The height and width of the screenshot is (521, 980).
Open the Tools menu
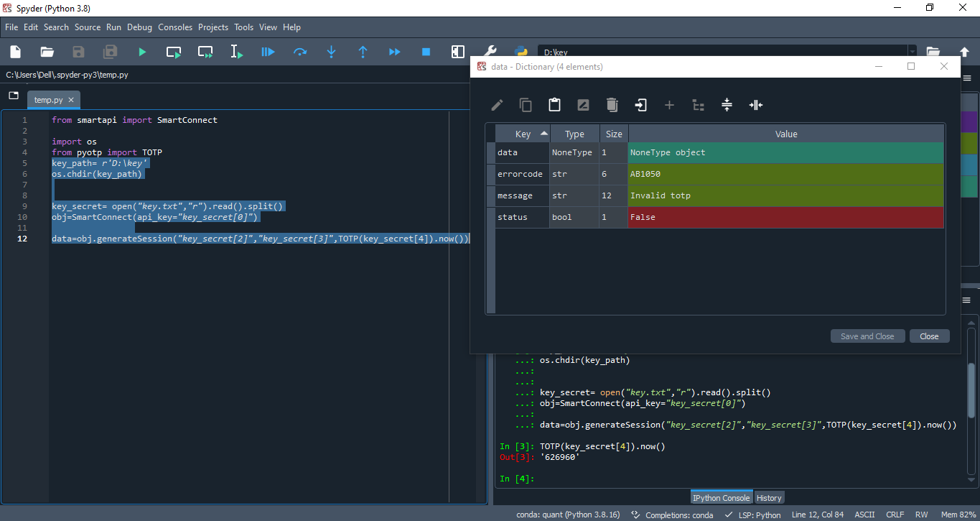(x=244, y=27)
